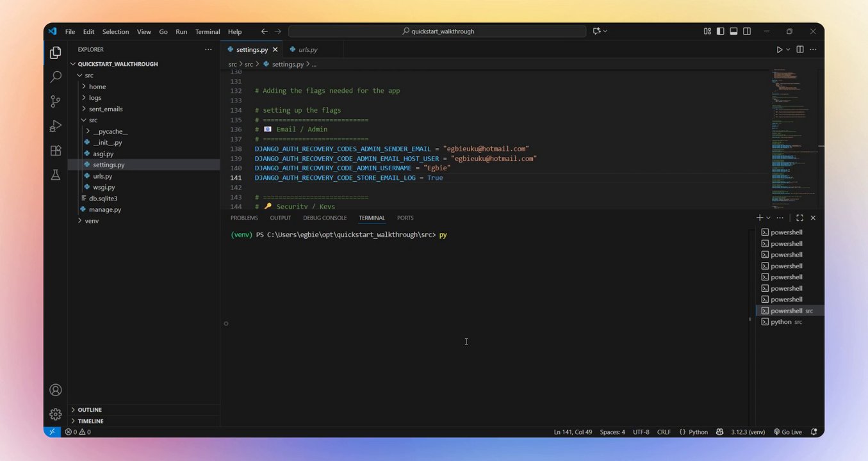Change the CRLF end of line sequence
868x461 pixels.
pyautogui.click(x=664, y=432)
